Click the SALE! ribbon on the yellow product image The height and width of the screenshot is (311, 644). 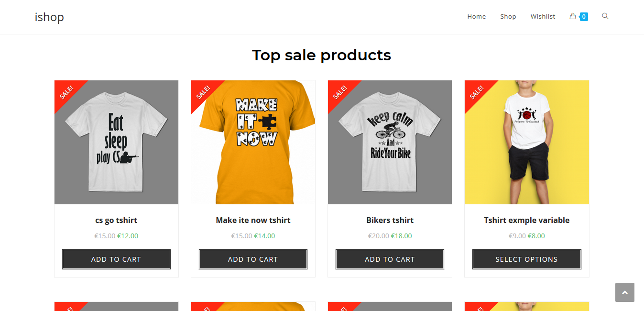(477, 92)
